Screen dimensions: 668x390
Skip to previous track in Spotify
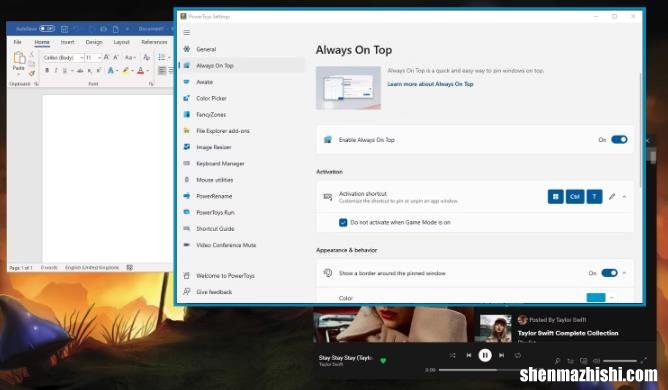(469, 355)
